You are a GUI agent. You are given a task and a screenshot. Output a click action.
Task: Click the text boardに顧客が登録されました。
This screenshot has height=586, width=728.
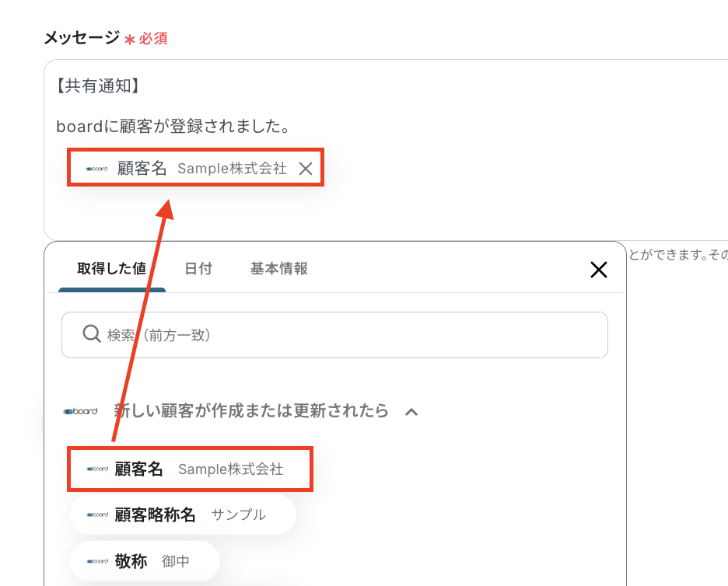pos(173,126)
